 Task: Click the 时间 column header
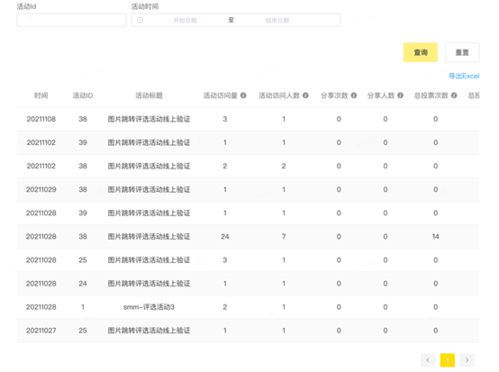pos(41,96)
